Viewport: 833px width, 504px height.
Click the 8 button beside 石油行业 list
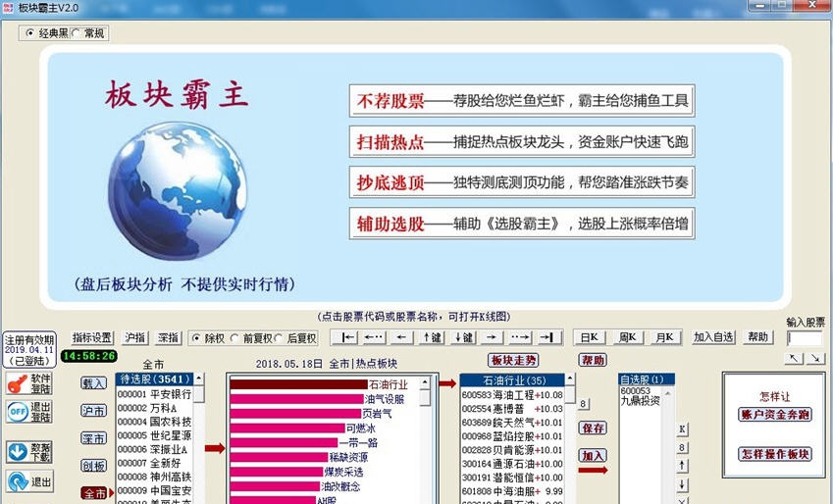583,404
